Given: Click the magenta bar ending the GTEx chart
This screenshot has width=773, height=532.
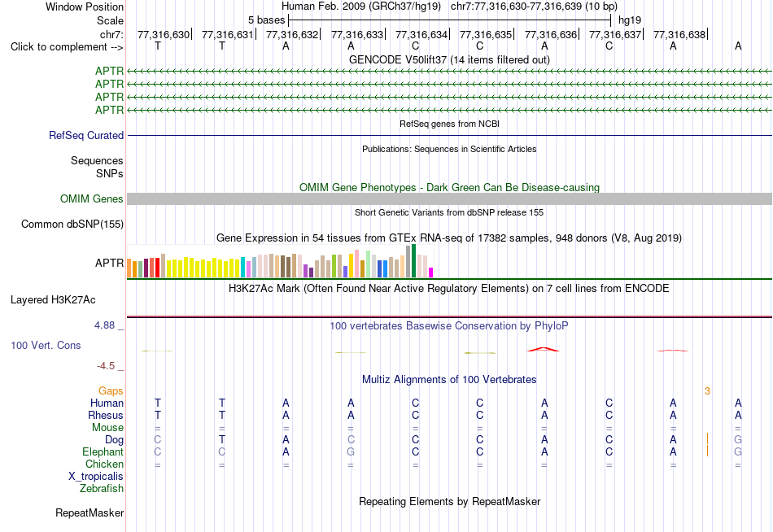Looking at the screenshot, I should [x=431, y=273].
